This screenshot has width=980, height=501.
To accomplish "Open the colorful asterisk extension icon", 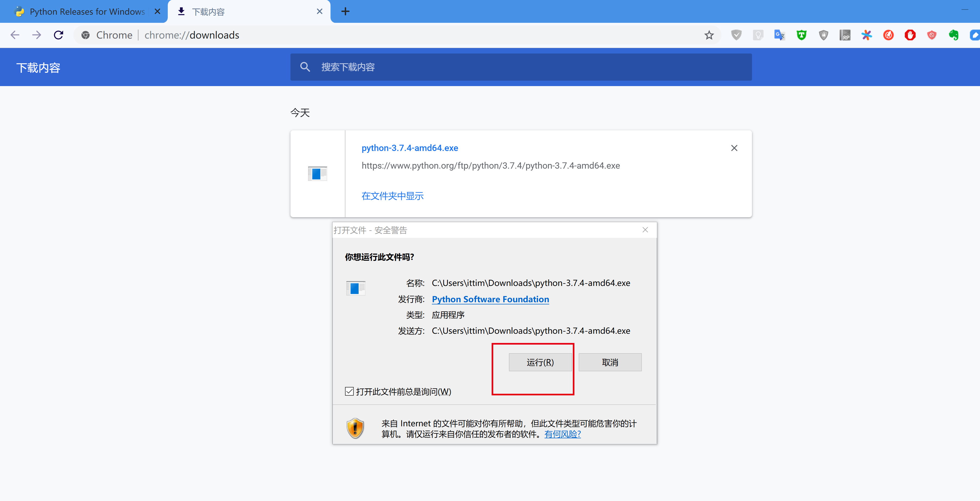I will click(867, 35).
